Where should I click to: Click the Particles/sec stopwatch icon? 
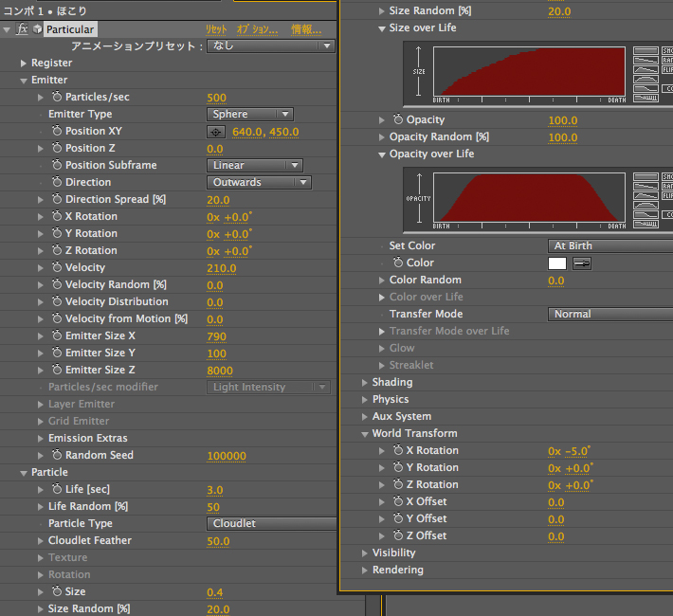tap(57, 98)
